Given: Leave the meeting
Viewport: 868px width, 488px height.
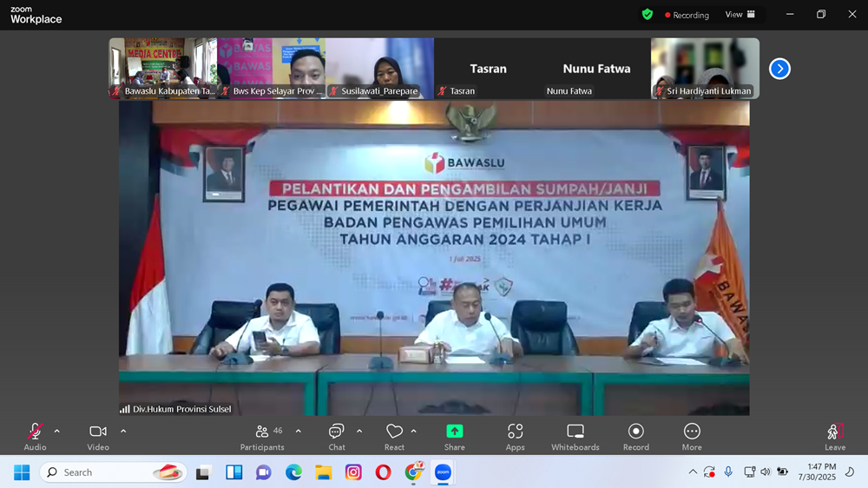Looking at the screenshot, I should (x=835, y=437).
